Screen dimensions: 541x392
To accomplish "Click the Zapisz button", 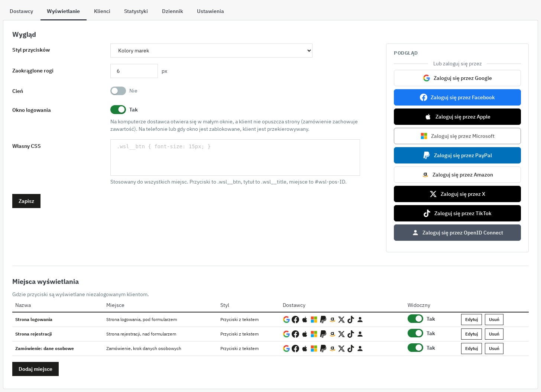I will (x=26, y=201).
